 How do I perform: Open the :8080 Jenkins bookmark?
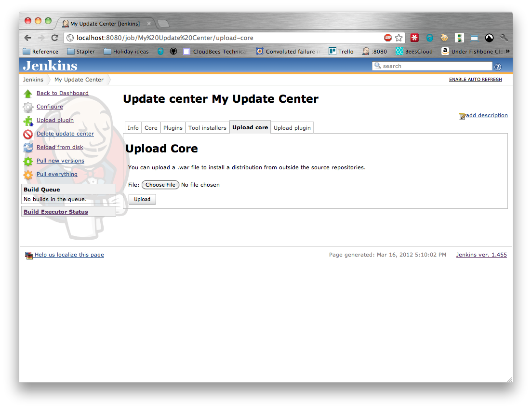click(374, 51)
